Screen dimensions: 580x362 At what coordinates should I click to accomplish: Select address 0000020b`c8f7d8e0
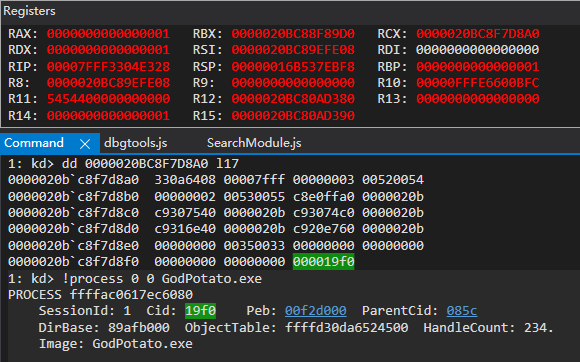coord(74,246)
